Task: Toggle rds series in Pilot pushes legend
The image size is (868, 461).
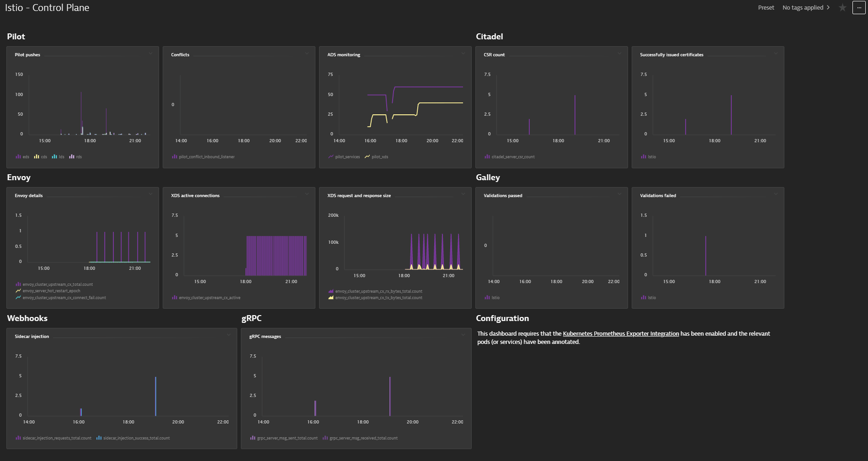Action: click(75, 157)
